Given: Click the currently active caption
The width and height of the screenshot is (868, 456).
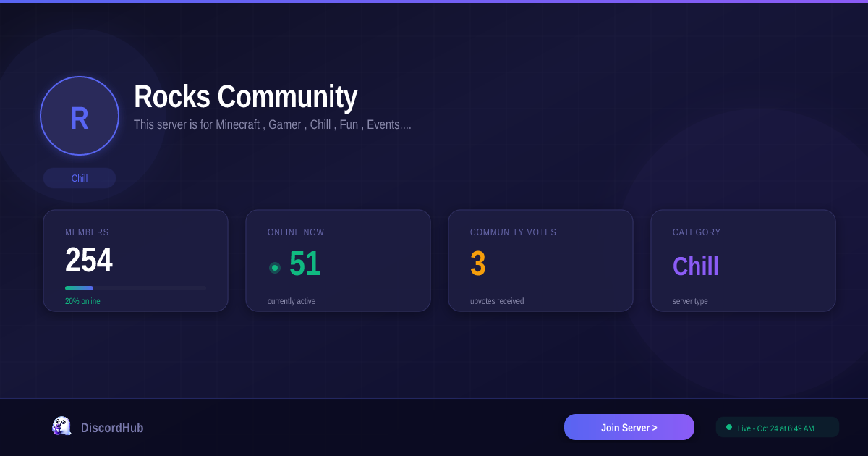Looking at the screenshot, I should [292, 301].
